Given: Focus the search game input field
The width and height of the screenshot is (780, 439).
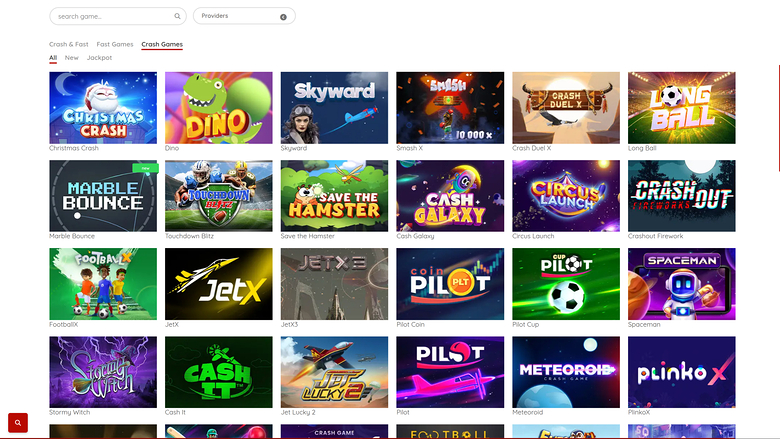Looking at the screenshot, I should tap(118, 16).
